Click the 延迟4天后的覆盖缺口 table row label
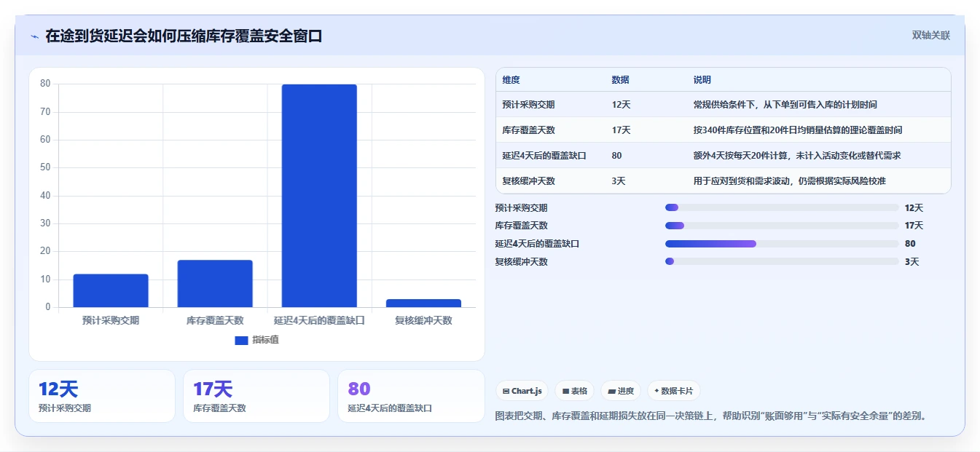980x452 pixels. pyautogui.click(x=544, y=156)
